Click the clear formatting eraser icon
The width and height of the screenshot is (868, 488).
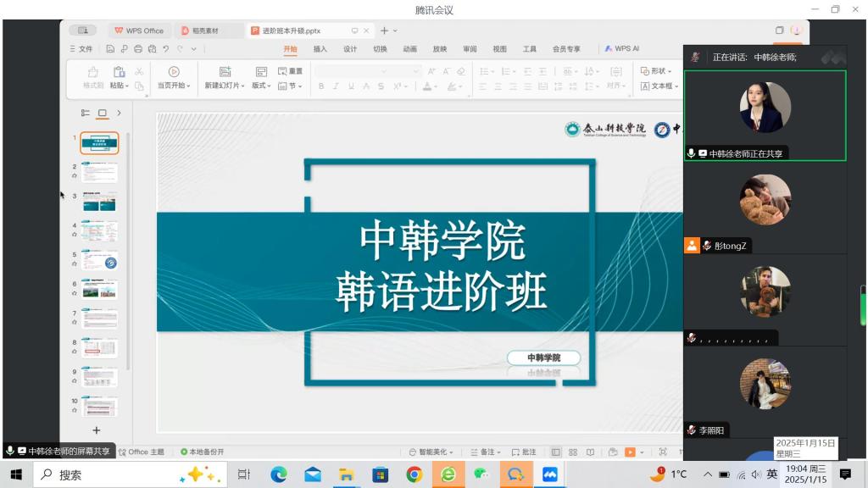tap(460, 71)
